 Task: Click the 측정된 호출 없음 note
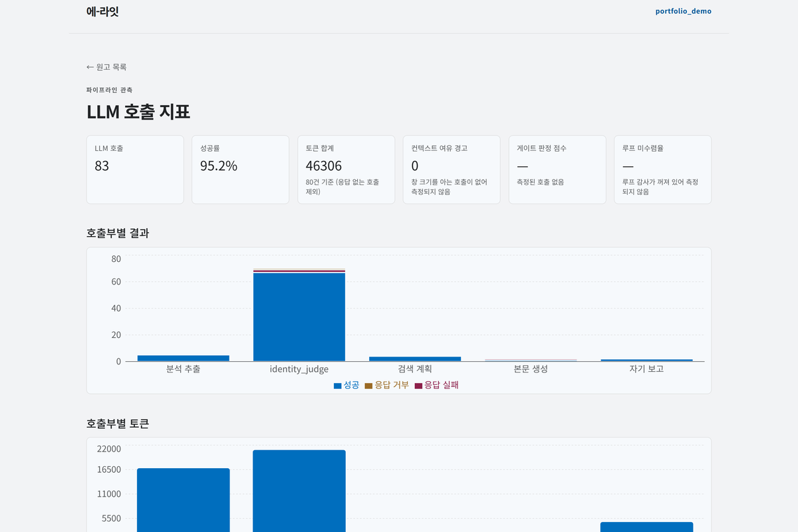point(540,182)
